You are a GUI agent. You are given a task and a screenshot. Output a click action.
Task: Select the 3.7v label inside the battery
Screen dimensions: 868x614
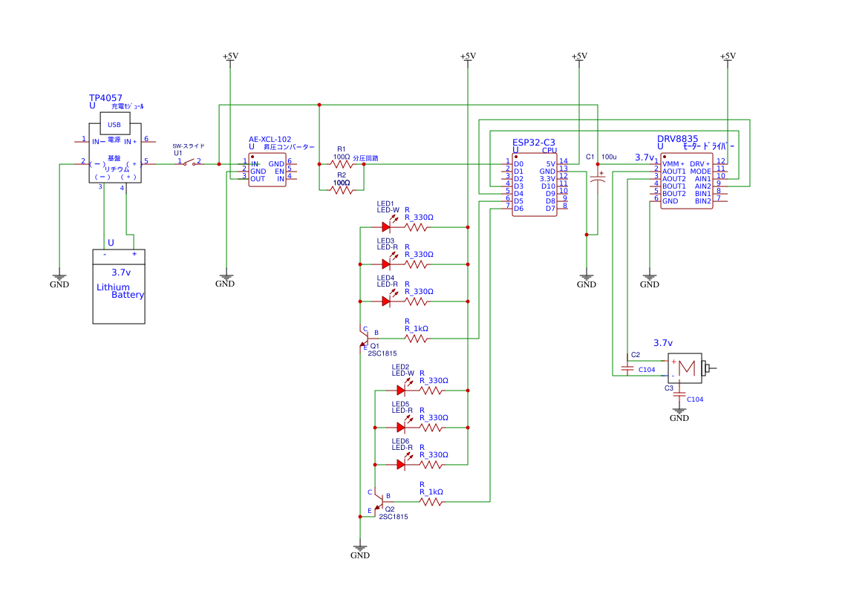point(121,272)
